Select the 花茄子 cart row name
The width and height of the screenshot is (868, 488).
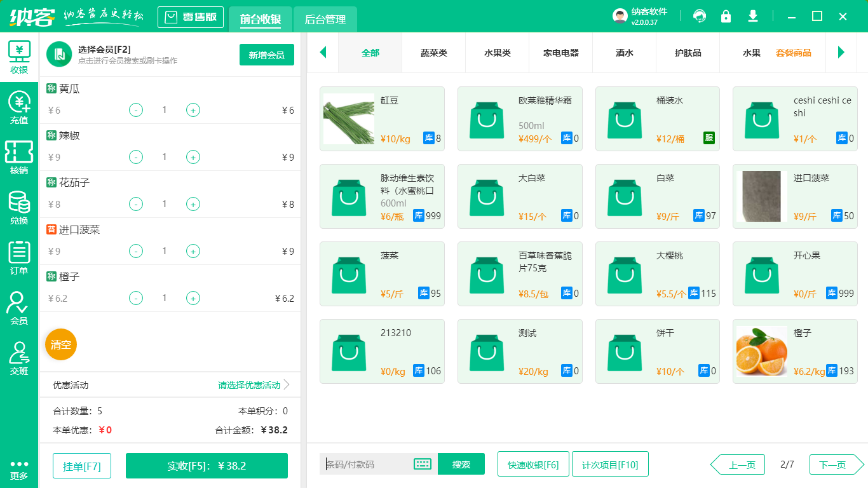pos(74,182)
